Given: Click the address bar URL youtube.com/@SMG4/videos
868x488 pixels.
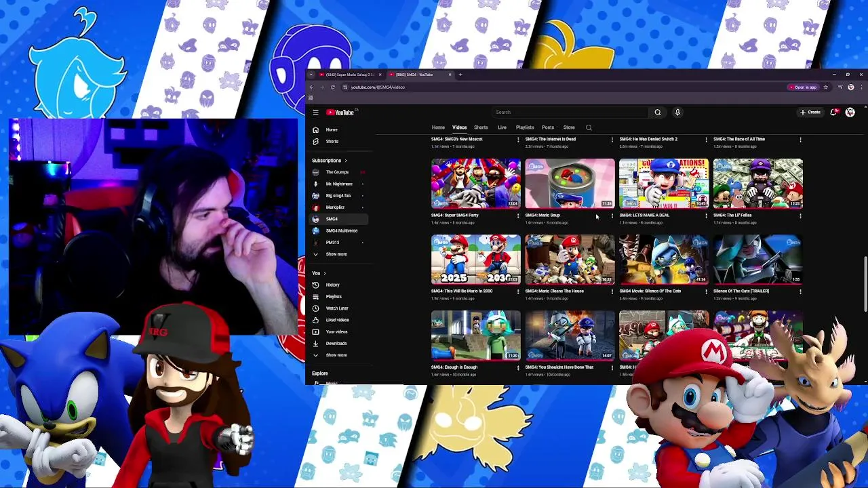Looking at the screenshot, I should coord(378,87).
